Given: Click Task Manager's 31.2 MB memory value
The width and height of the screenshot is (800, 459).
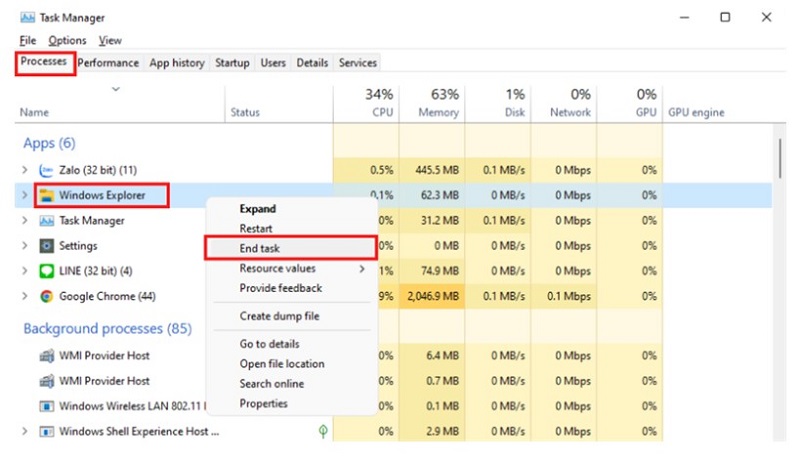Looking at the screenshot, I should tap(440, 220).
